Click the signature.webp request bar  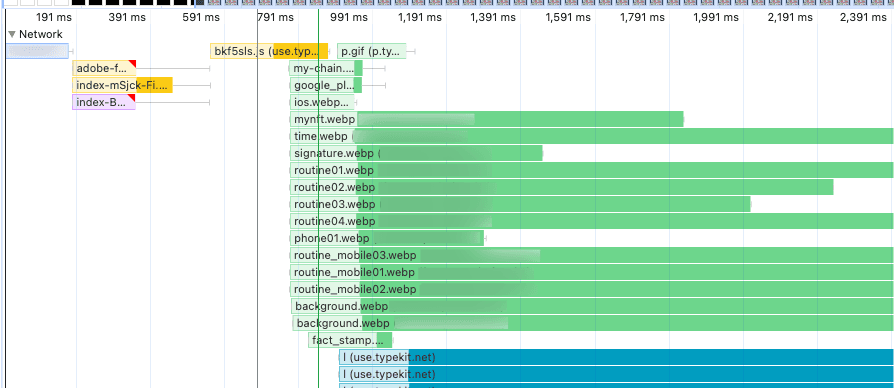[x=416, y=153]
